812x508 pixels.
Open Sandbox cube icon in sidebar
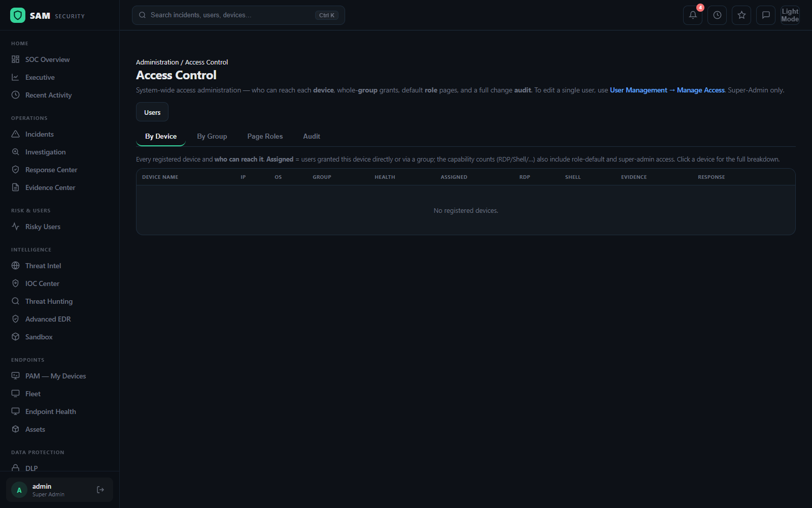(16, 337)
